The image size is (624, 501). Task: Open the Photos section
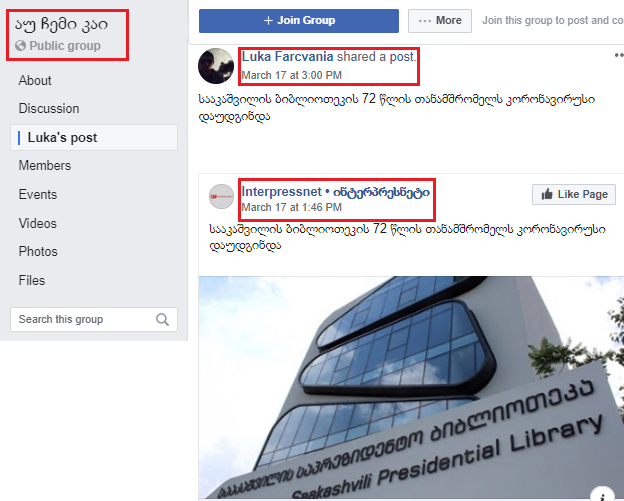pos(38,251)
